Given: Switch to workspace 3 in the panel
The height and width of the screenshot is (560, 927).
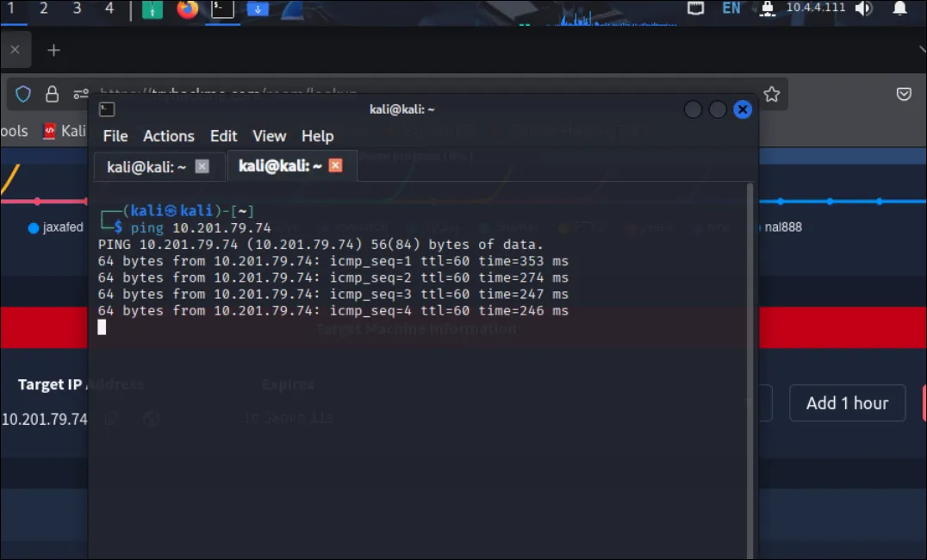Looking at the screenshot, I should tap(77, 9).
